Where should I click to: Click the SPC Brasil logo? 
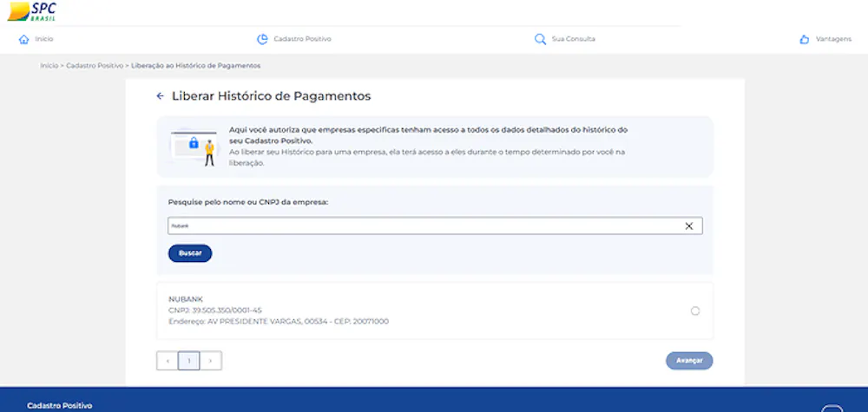(x=32, y=11)
